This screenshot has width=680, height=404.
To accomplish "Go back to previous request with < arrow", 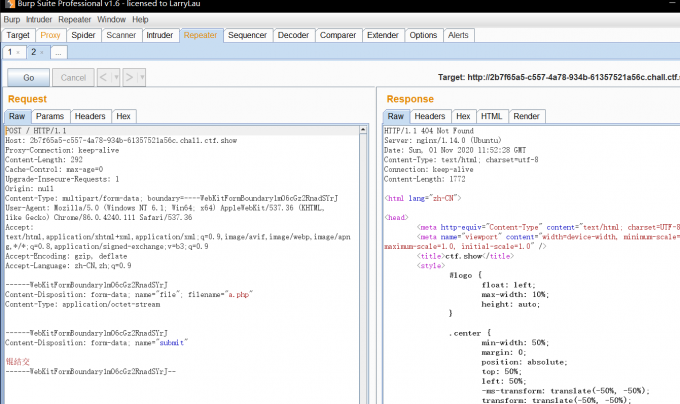I will [103, 78].
